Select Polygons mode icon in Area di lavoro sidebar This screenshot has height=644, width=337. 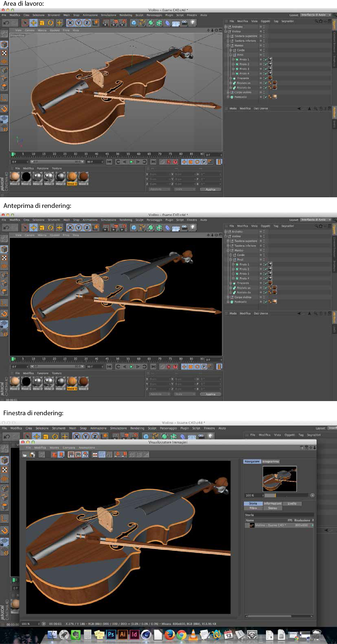(4, 87)
